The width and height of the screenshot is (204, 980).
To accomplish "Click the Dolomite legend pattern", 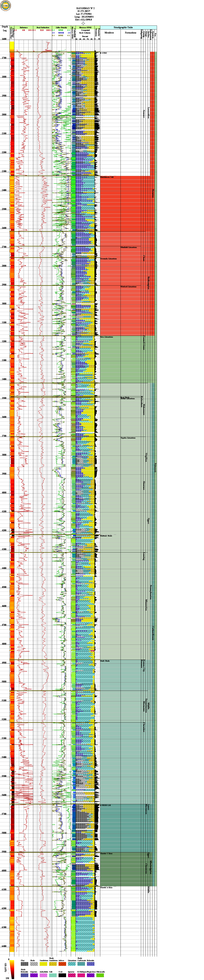I will (x=90, y=964).
